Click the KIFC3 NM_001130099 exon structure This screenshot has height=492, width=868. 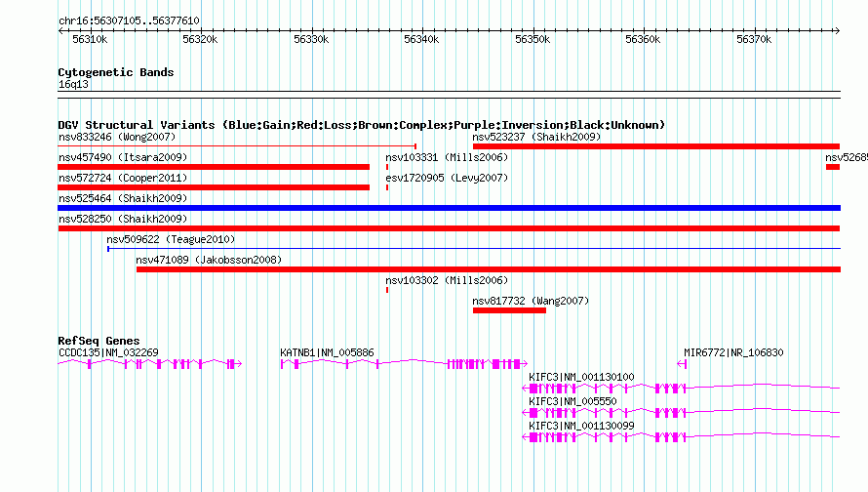pos(681,437)
